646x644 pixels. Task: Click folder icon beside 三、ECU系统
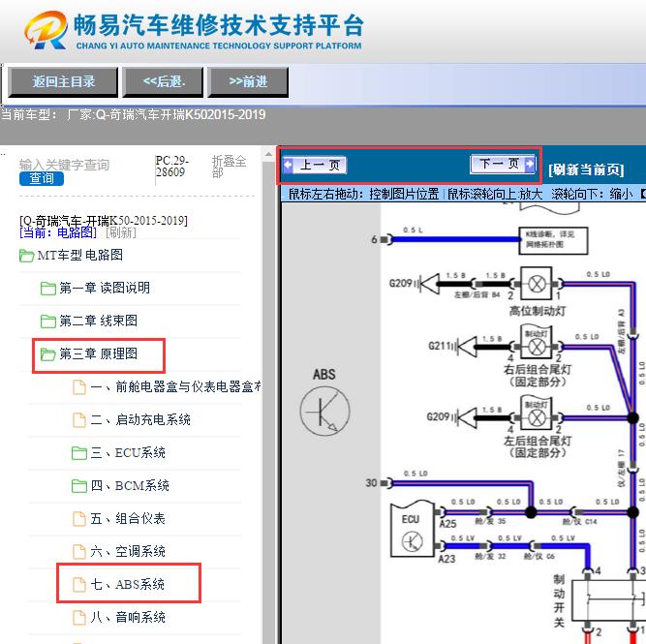[x=79, y=453]
